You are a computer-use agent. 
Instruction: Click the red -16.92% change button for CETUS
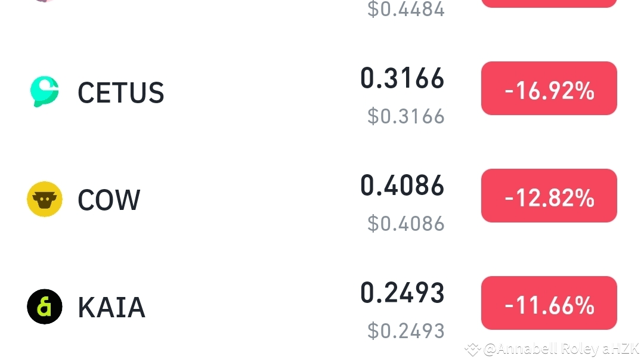tap(549, 88)
